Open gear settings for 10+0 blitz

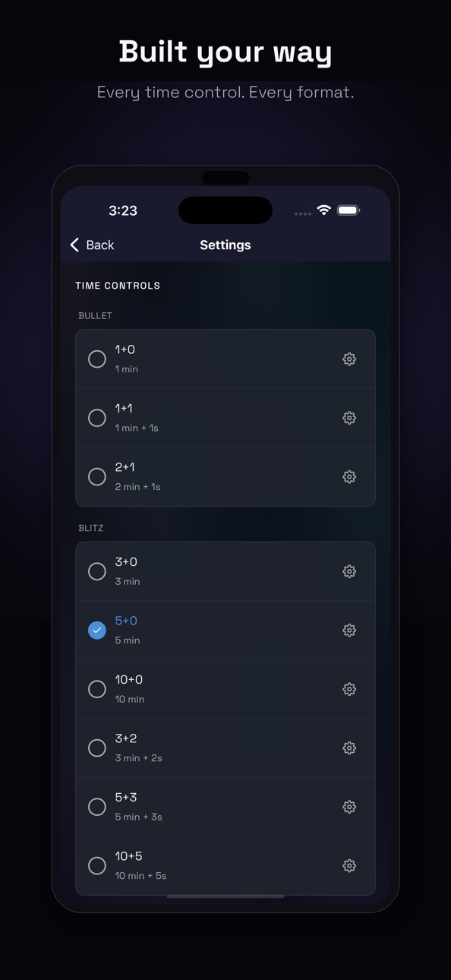tap(349, 689)
